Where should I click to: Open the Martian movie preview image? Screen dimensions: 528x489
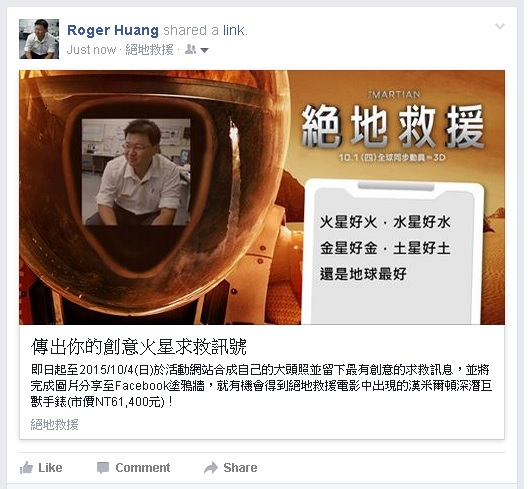pos(262,197)
